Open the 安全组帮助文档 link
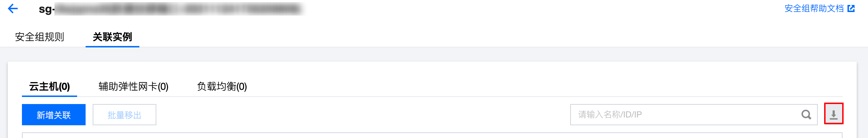This screenshot has width=868, height=138. pos(814,8)
